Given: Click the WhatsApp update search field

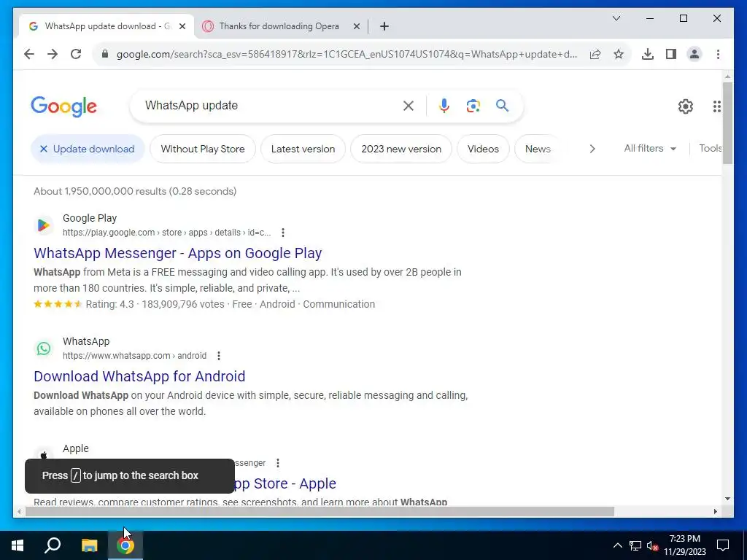Looking at the screenshot, I should click(267, 105).
